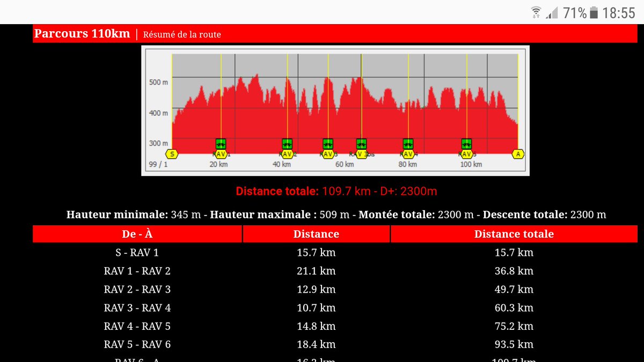
Task: Select the S - RAV 1 row label
Action: click(x=137, y=253)
